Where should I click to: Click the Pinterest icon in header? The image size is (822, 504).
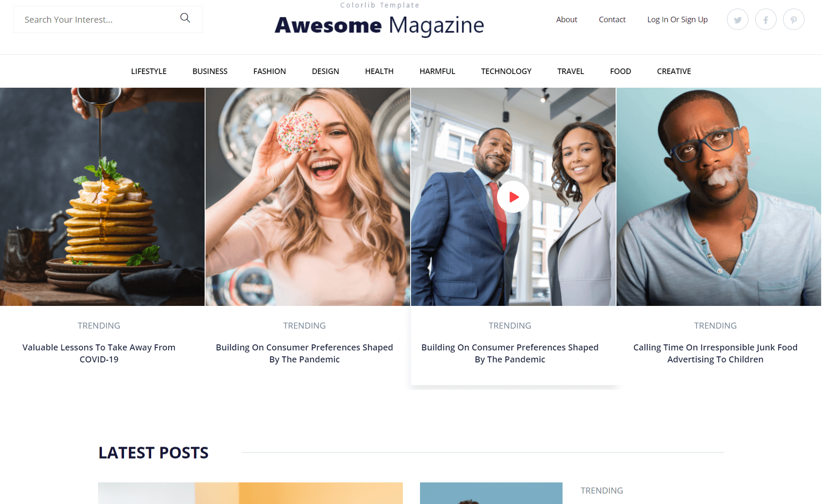794,19
